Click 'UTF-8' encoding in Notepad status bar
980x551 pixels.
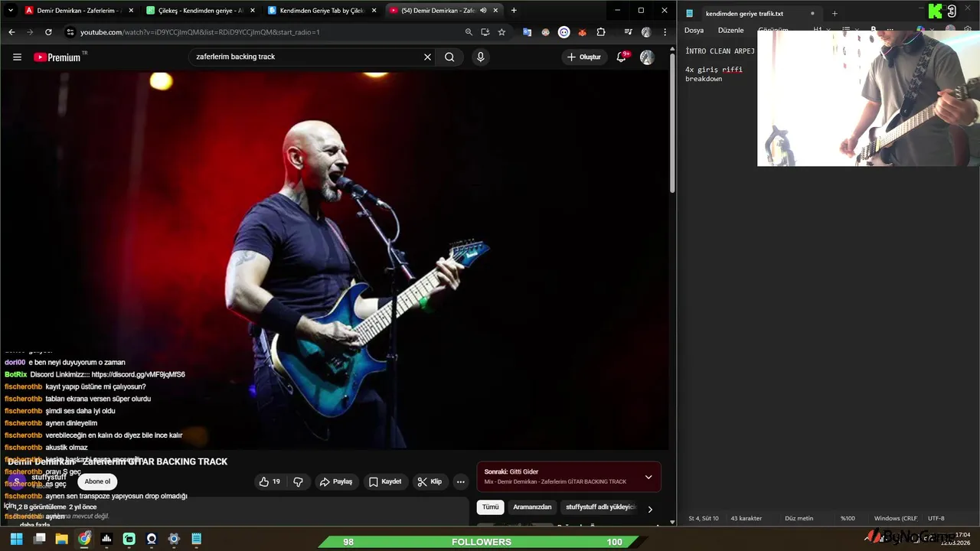point(936,518)
